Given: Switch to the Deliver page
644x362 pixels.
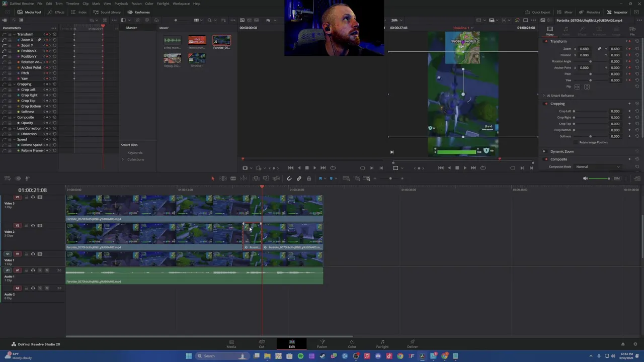Looking at the screenshot, I should [413, 344].
